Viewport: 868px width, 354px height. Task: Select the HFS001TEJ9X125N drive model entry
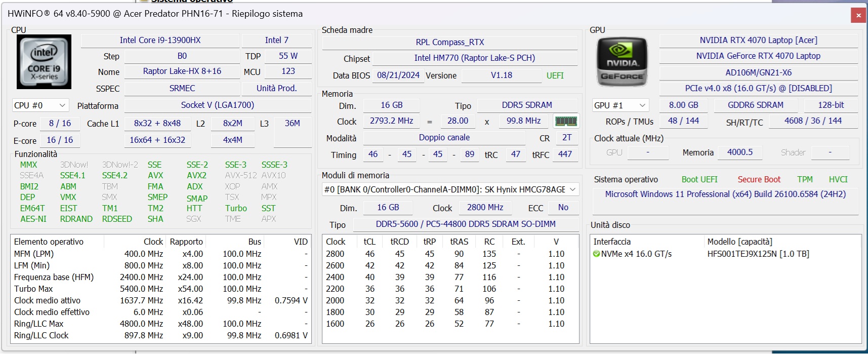pyautogui.click(x=758, y=254)
